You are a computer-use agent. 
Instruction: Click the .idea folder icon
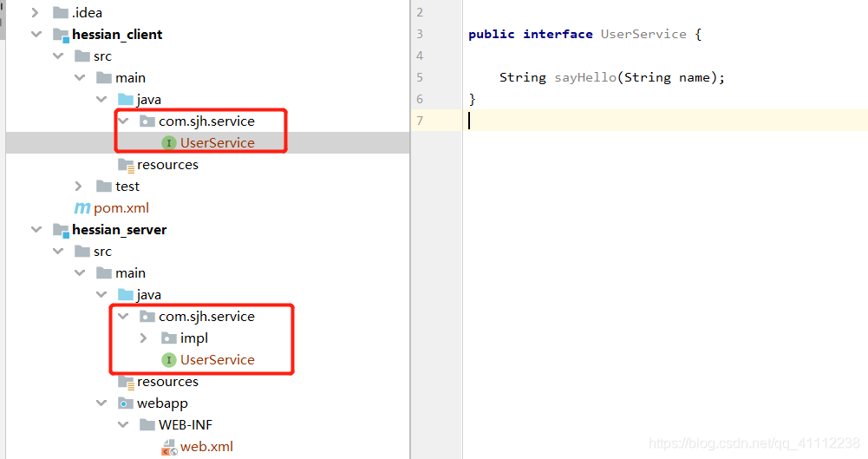pos(61,12)
